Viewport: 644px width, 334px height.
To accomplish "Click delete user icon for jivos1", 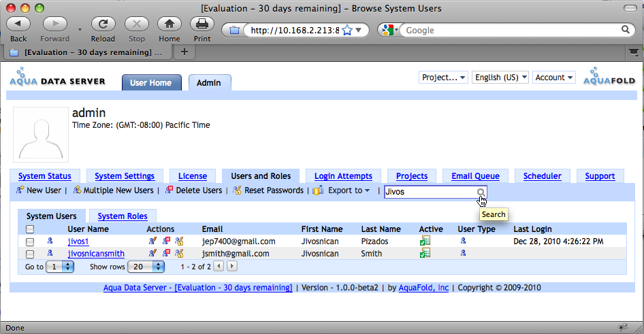I will pos(166,241).
